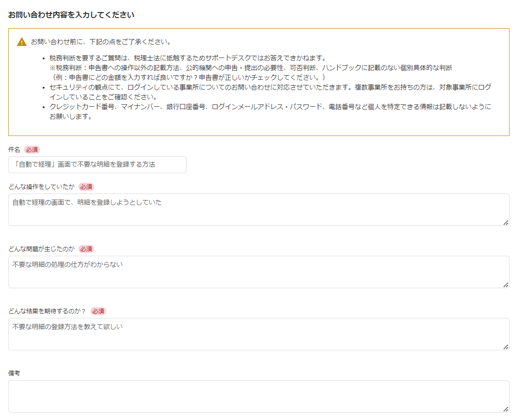Click notice text お問い合わせ前に、下記の点をご了承ください。

click(x=101, y=42)
